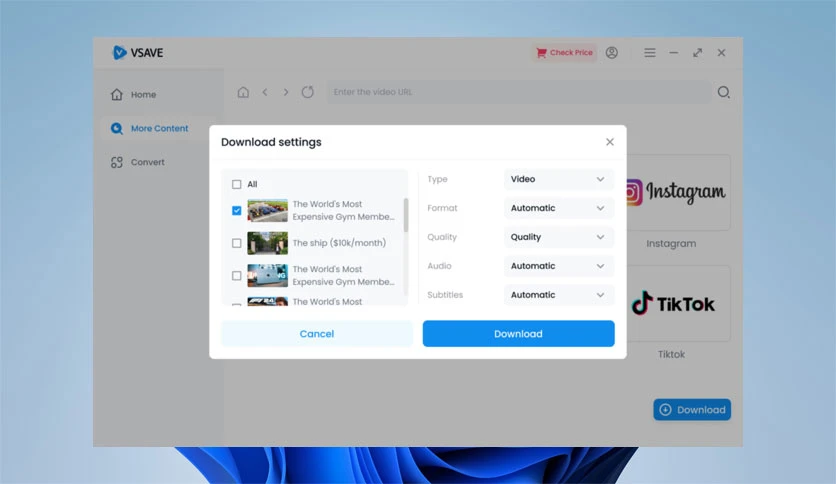Open the hamburger menu icon
The height and width of the screenshot is (484, 836).
click(x=649, y=52)
